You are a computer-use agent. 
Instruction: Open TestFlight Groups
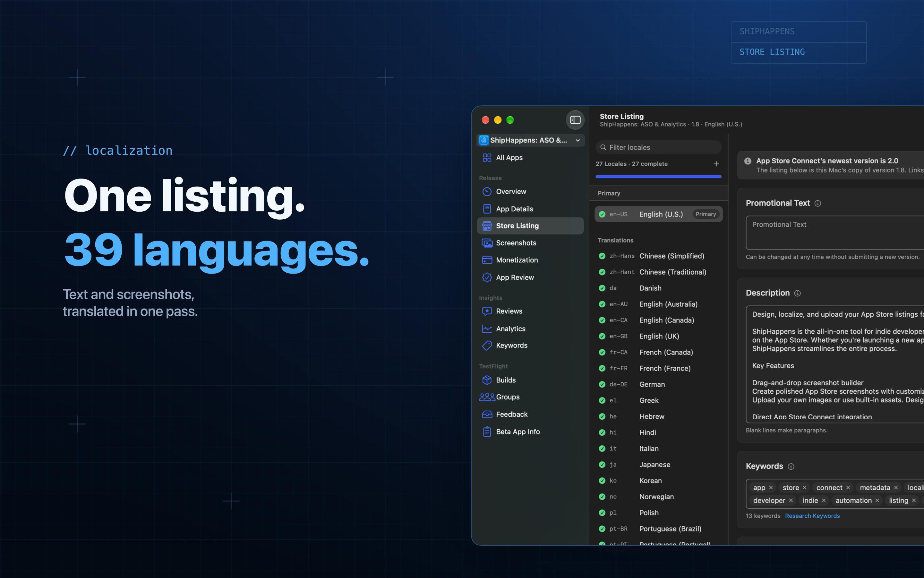(x=531, y=397)
